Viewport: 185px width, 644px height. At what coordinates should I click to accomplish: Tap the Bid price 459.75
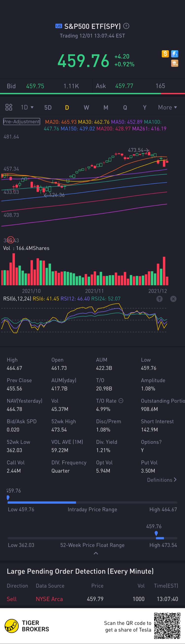(x=35, y=86)
